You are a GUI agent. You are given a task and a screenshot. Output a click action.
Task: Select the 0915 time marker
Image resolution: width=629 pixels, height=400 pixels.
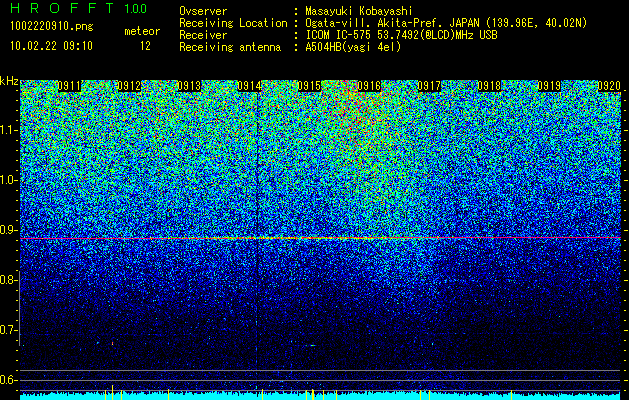pos(309,86)
